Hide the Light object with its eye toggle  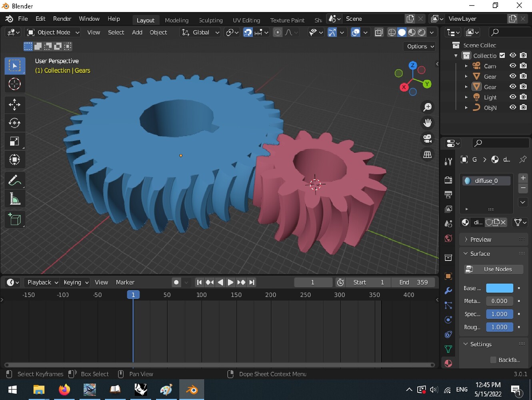[x=512, y=97]
